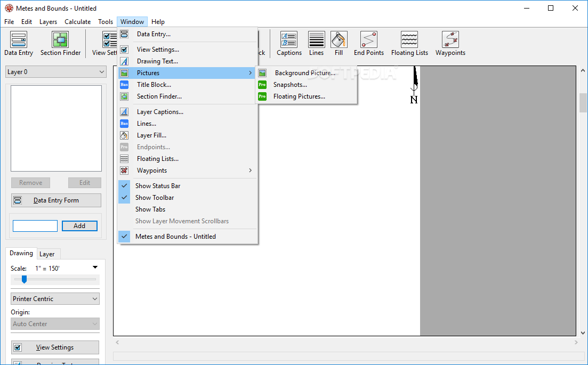Open the Layer 0 dropdown
Image resolution: width=588 pixels, height=365 pixels.
click(56, 72)
